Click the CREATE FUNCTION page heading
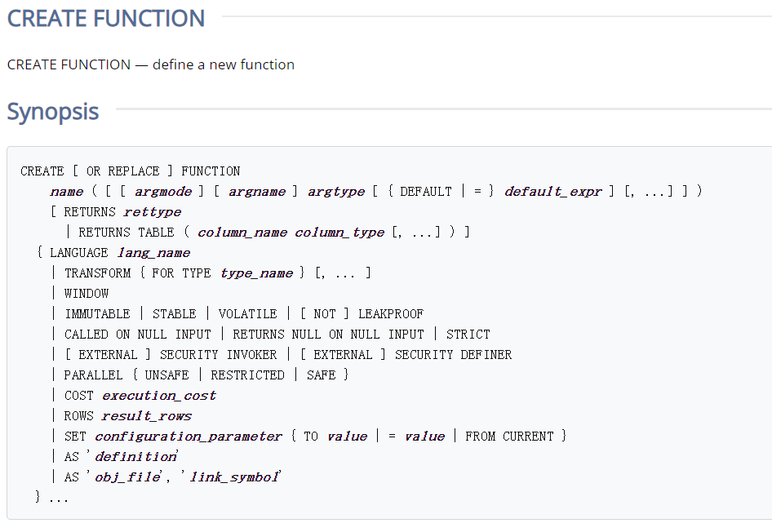 click(x=106, y=18)
